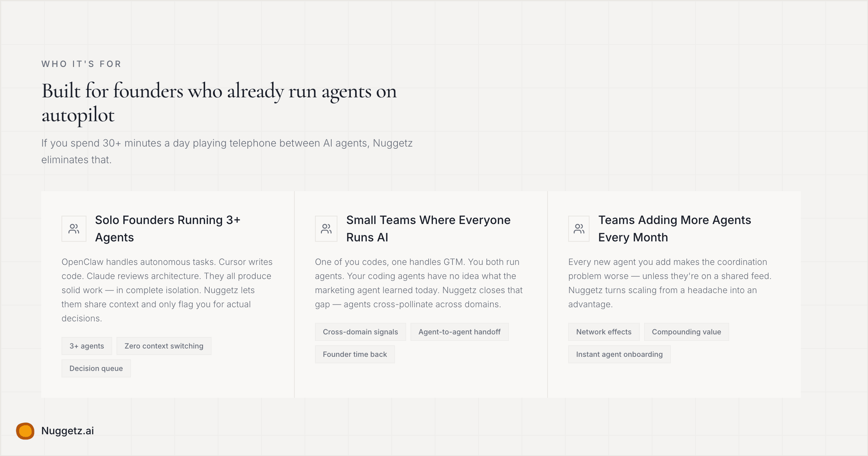Click the 'WHO IT'S FOR' section label
The image size is (868, 456).
(81, 63)
